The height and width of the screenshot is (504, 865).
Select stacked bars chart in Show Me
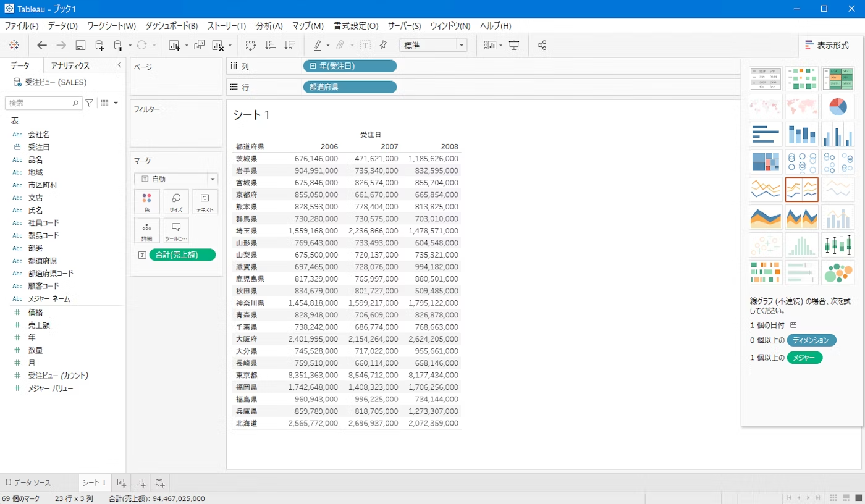click(801, 134)
